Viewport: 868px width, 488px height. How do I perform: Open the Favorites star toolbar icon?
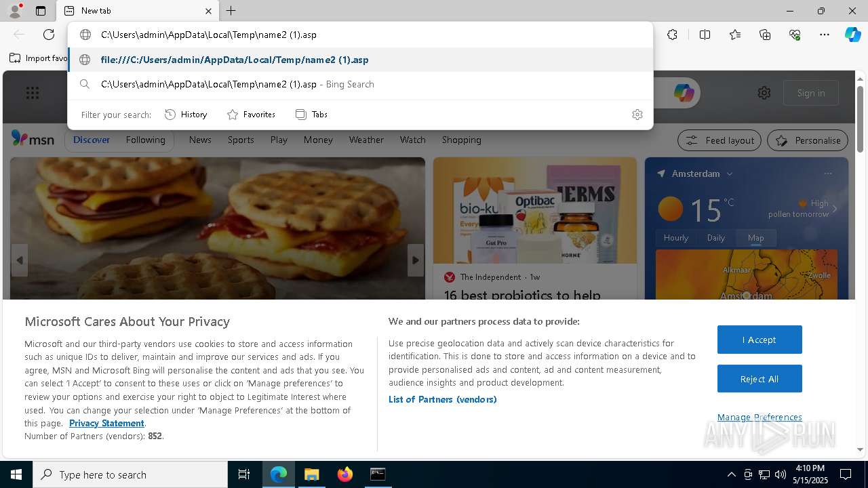tap(735, 35)
